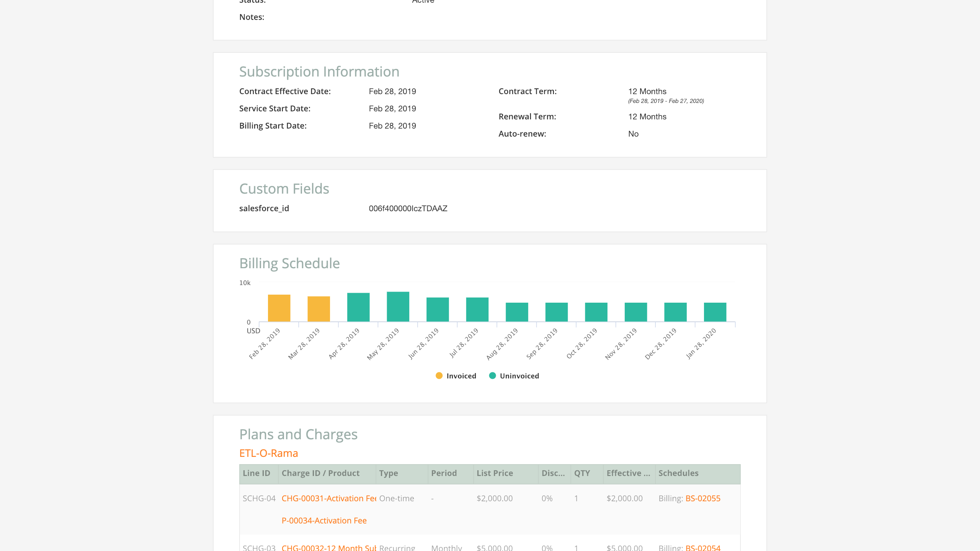Open billing schedule BS-02054
Image resolution: width=980 pixels, height=551 pixels.
702,548
